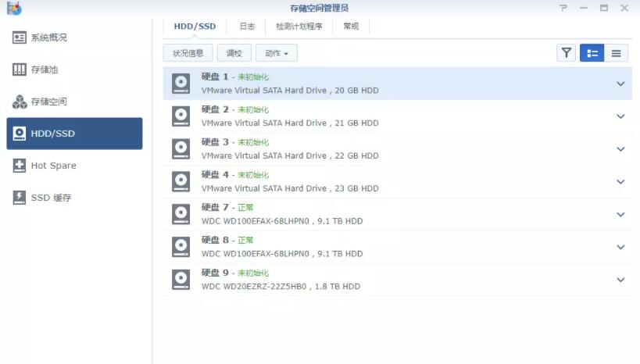Switch to the 日志 log tab
Viewport: 640px width, 364px height.
click(247, 27)
